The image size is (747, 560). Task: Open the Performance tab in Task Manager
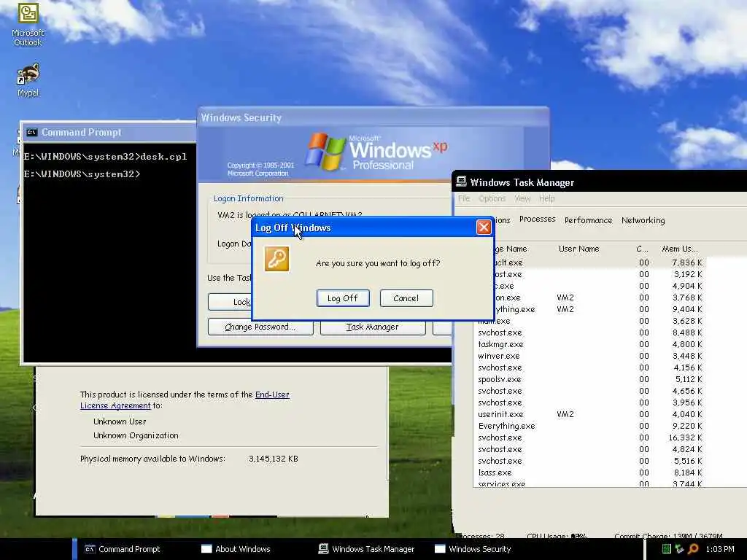coord(588,220)
